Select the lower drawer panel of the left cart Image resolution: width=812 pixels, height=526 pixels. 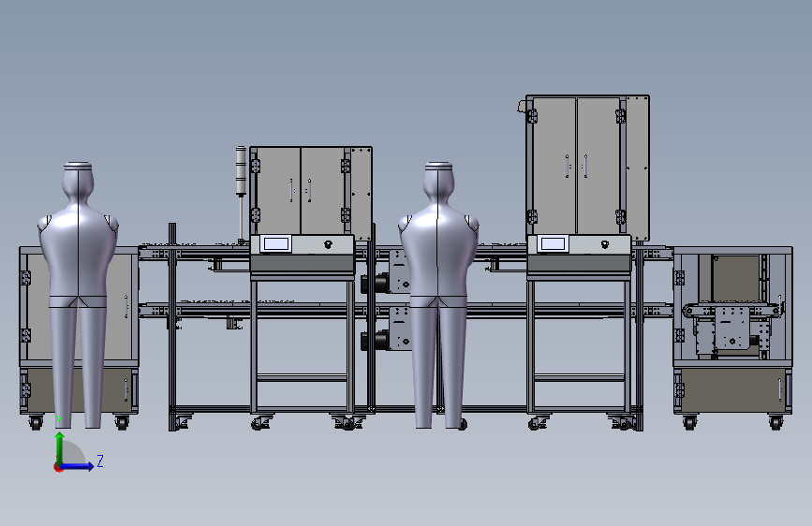coord(79,390)
